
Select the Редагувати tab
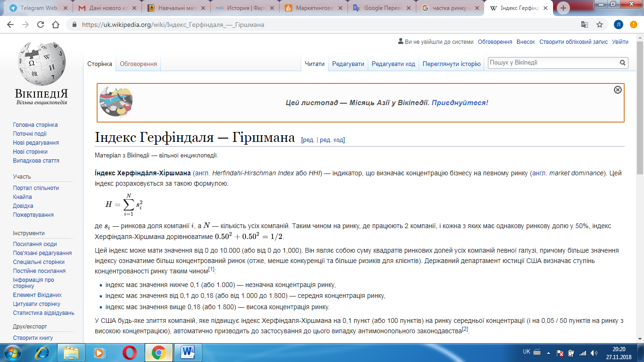(348, 64)
